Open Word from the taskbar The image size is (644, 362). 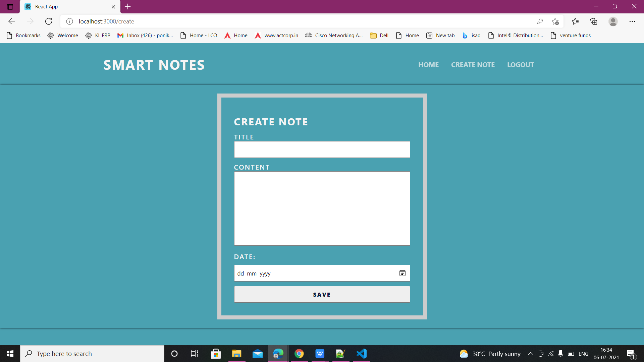click(320, 354)
